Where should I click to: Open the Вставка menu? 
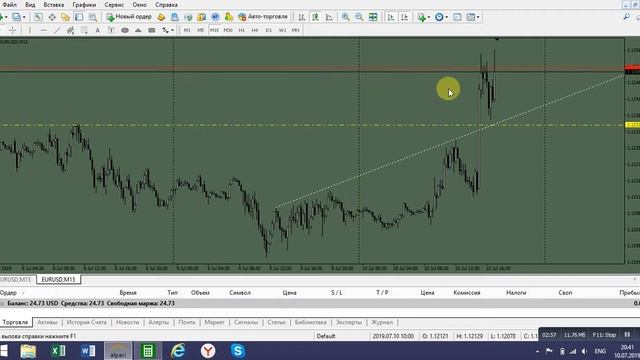53,5
